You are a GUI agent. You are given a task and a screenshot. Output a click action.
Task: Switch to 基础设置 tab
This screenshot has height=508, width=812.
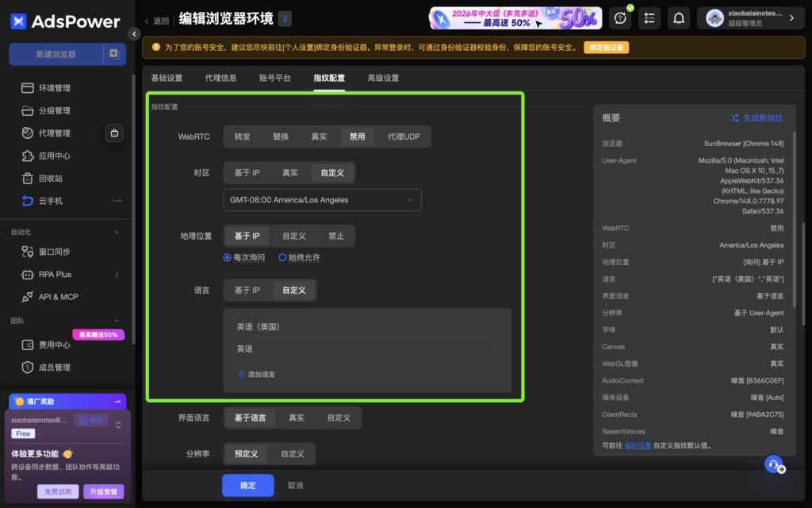(167, 79)
